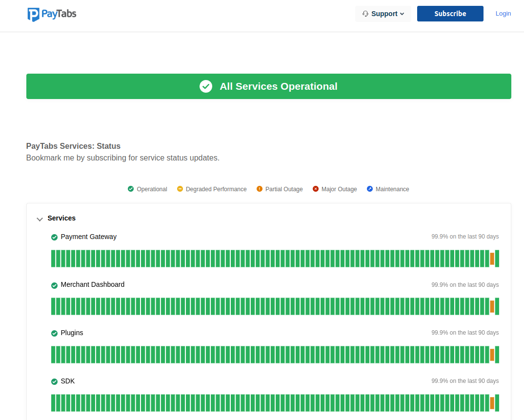The width and height of the screenshot is (524, 420).
Task: Click the Services group heading
Action: (61, 218)
